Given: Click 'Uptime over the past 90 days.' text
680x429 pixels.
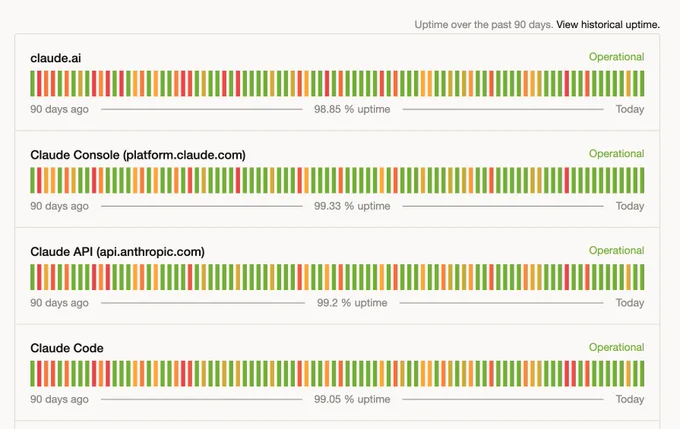Looking at the screenshot, I should pos(484,25).
